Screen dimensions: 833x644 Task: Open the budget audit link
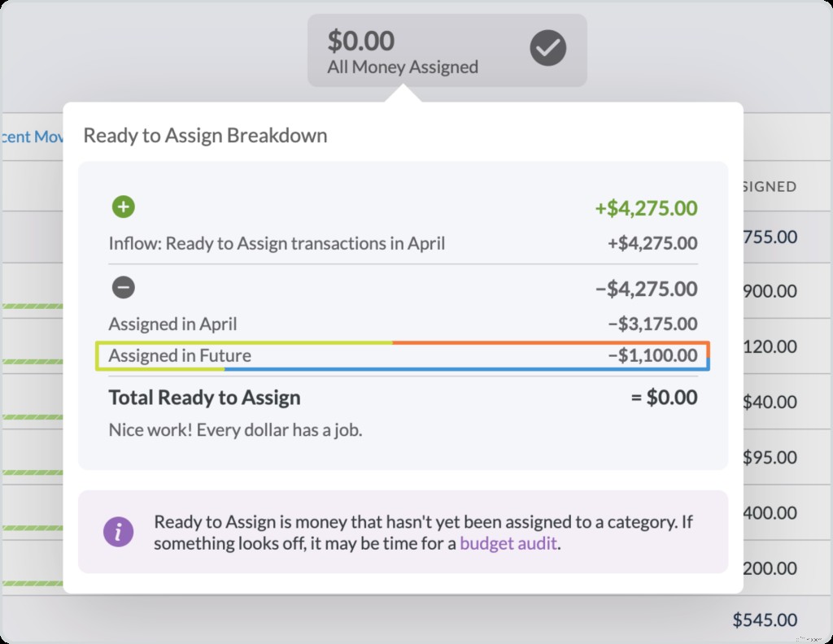508,543
